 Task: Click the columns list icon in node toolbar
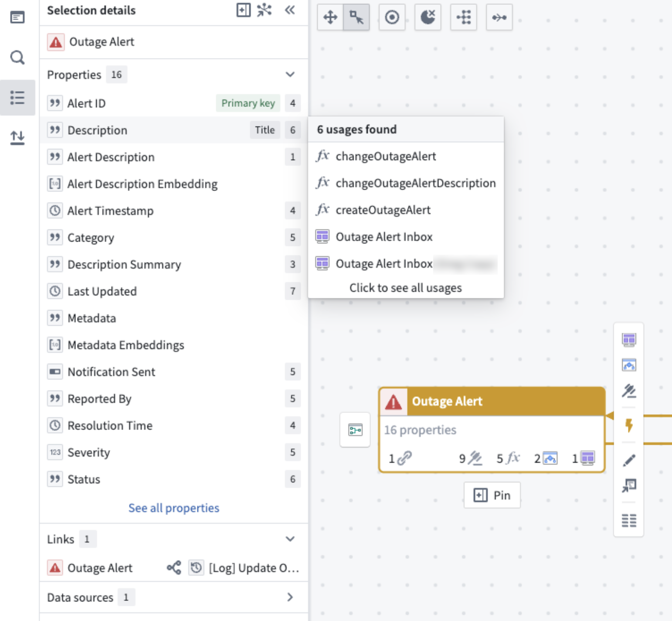pyautogui.click(x=629, y=520)
